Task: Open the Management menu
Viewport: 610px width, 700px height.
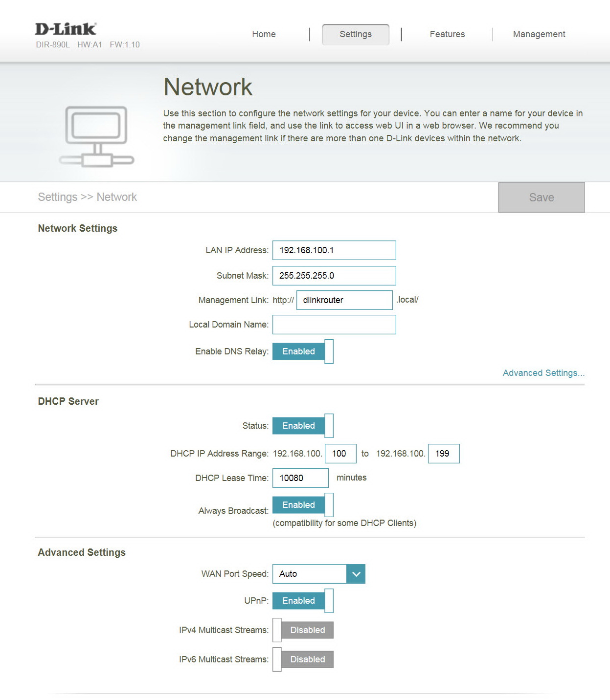Action: [x=539, y=34]
